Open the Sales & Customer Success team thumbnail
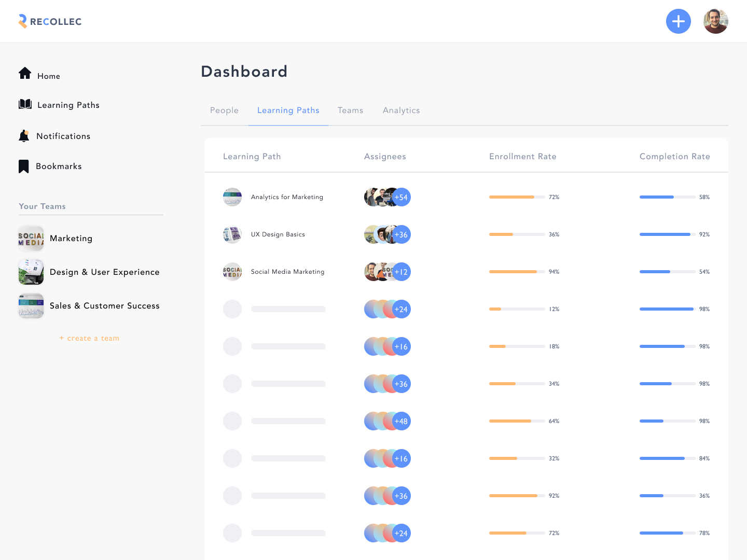This screenshot has height=560, width=747. [31, 306]
